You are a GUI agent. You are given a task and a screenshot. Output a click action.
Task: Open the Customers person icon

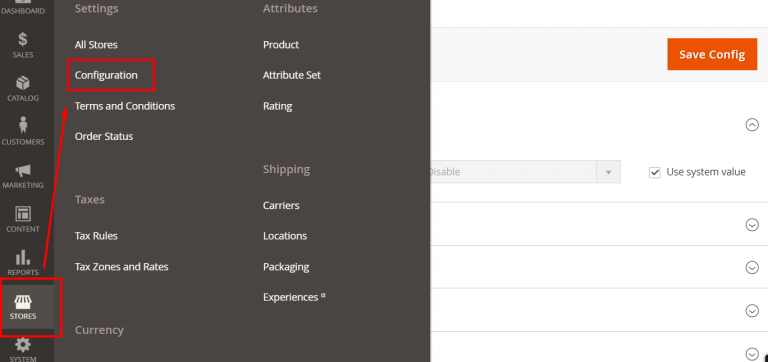pos(23,125)
